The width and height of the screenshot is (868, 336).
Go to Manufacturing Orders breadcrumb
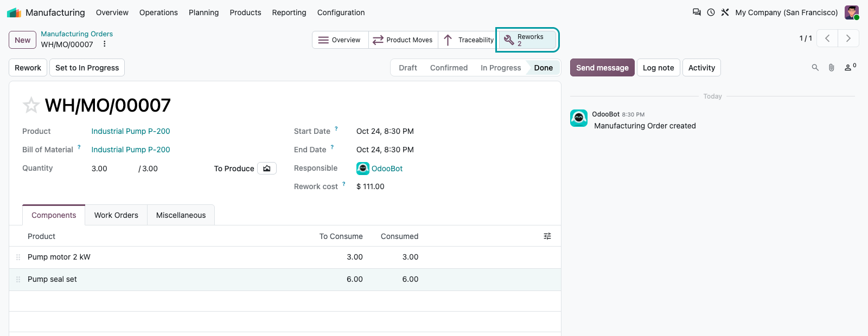coord(77,34)
